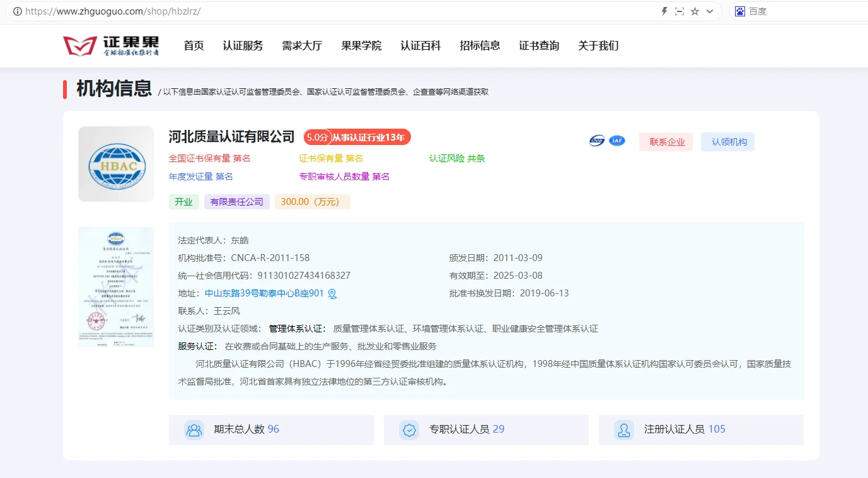868x478 pixels.
Task: Click the 5.0分 rating badge
Action: click(318, 137)
